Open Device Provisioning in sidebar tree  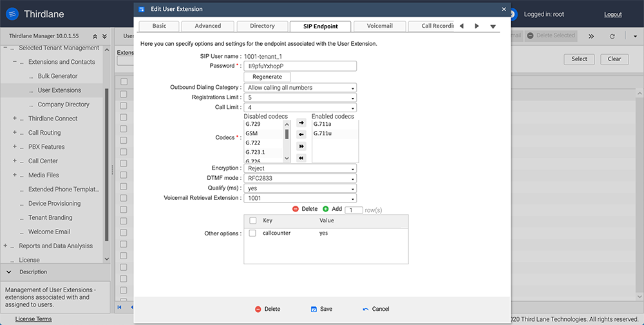click(x=54, y=204)
